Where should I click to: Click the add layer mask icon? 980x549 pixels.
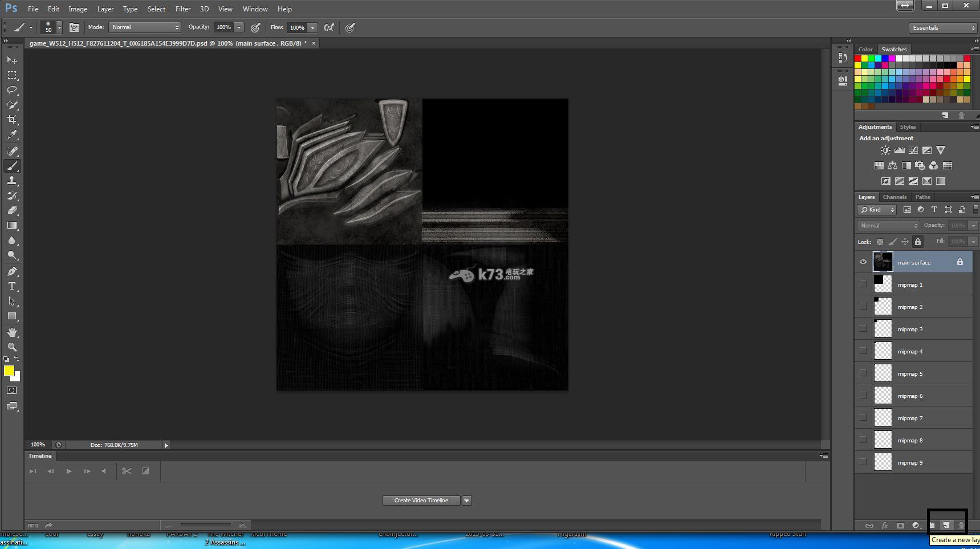coord(900,526)
